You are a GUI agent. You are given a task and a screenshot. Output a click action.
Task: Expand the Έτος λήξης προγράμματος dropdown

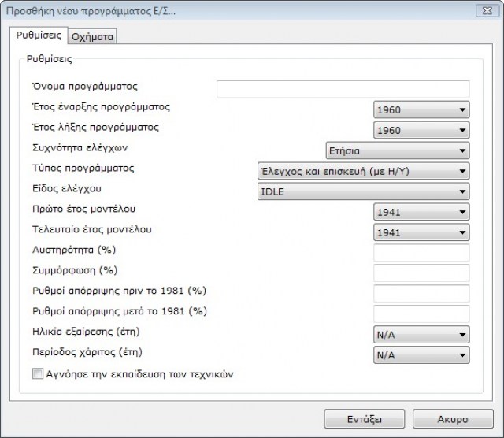click(421, 130)
